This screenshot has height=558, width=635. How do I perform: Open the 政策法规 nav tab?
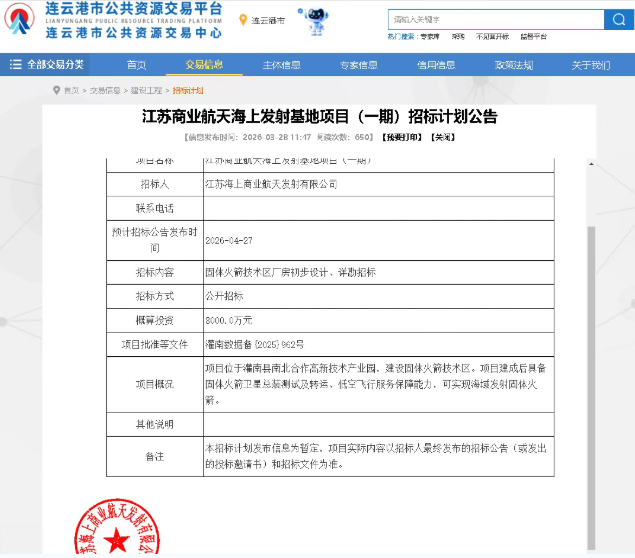(514, 65)
